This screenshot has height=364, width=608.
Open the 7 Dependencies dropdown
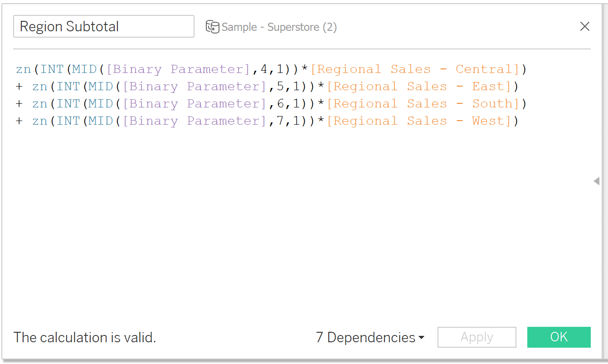click(370, 338)
